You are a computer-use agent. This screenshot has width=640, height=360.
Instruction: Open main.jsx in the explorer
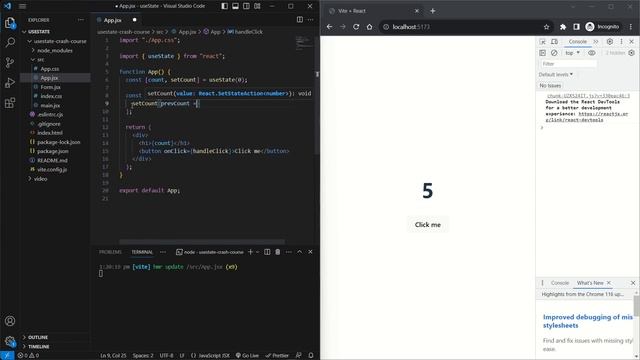50,105
